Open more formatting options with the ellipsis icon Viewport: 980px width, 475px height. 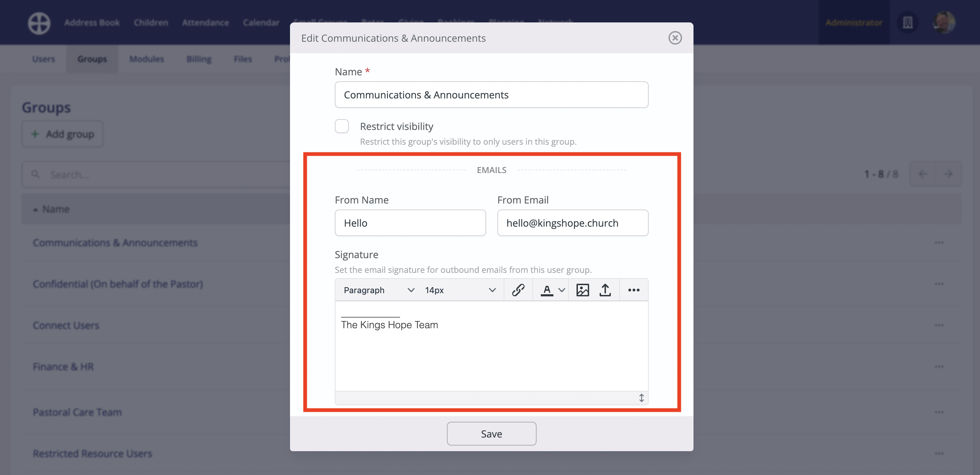coord(633,290)
